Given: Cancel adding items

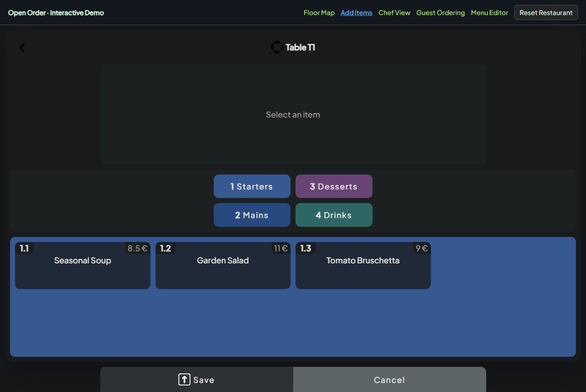Looking at the screenshot, I should point(389,379).
